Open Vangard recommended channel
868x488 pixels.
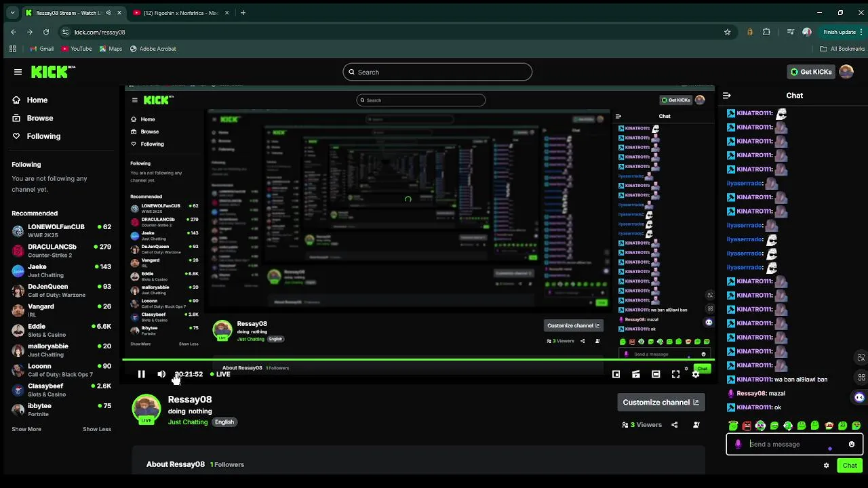61,310
